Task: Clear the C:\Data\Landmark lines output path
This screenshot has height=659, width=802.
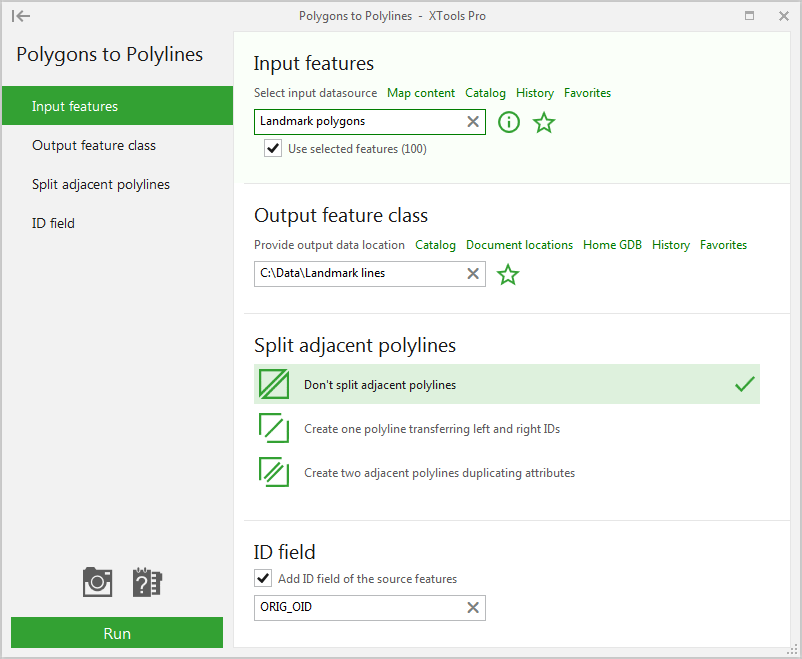Action: 473,274
